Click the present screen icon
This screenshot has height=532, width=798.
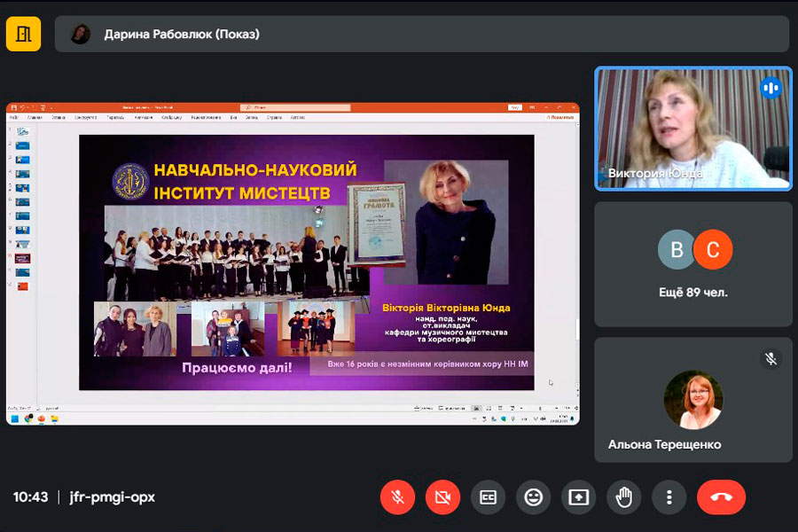pyautogui.click(x=578, y=497)
